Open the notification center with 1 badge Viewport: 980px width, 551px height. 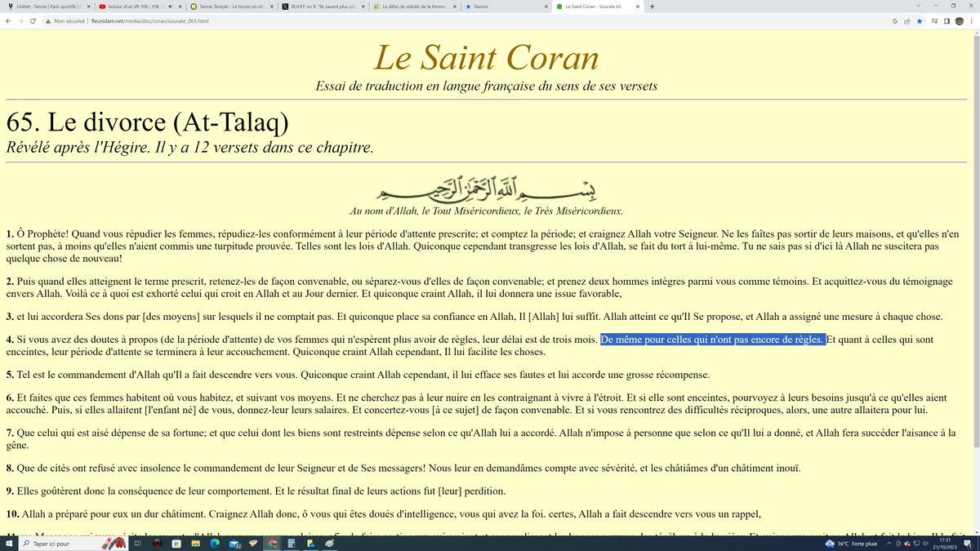[x=968, y=544]
